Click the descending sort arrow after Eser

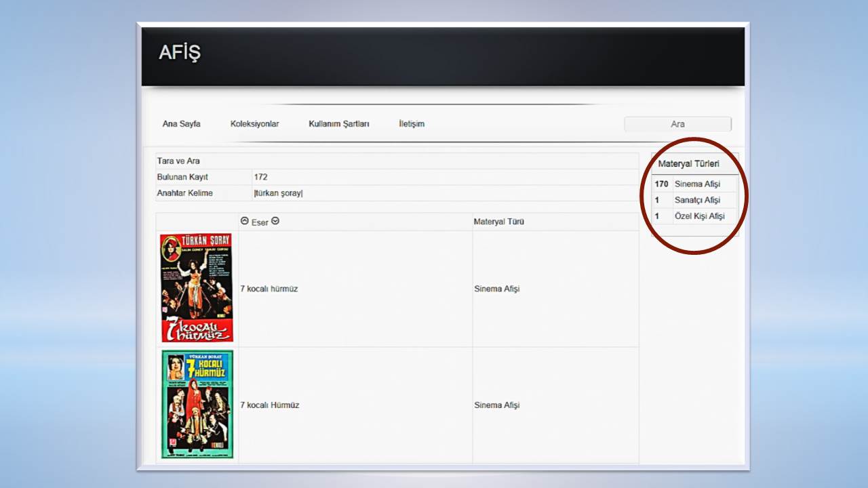tap(275, 222)
